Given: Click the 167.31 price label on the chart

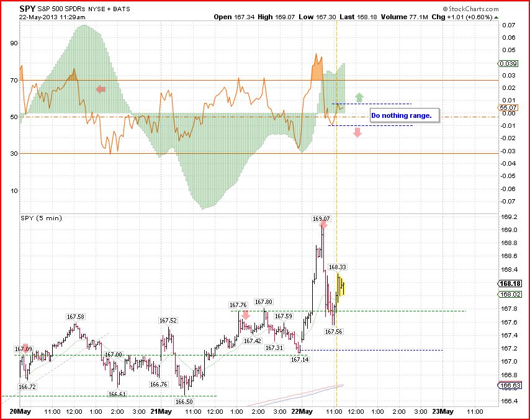Looking at the screenshot, I should coord(274,347).
